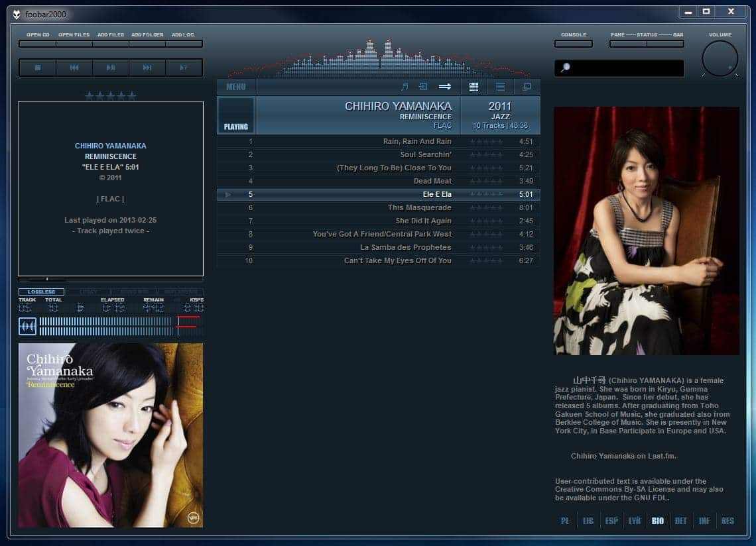Image resolution: width=756 pixels, height=546 pixels.
Task: Click the 2:45 duration in the playlist
Action: [526, 221]
